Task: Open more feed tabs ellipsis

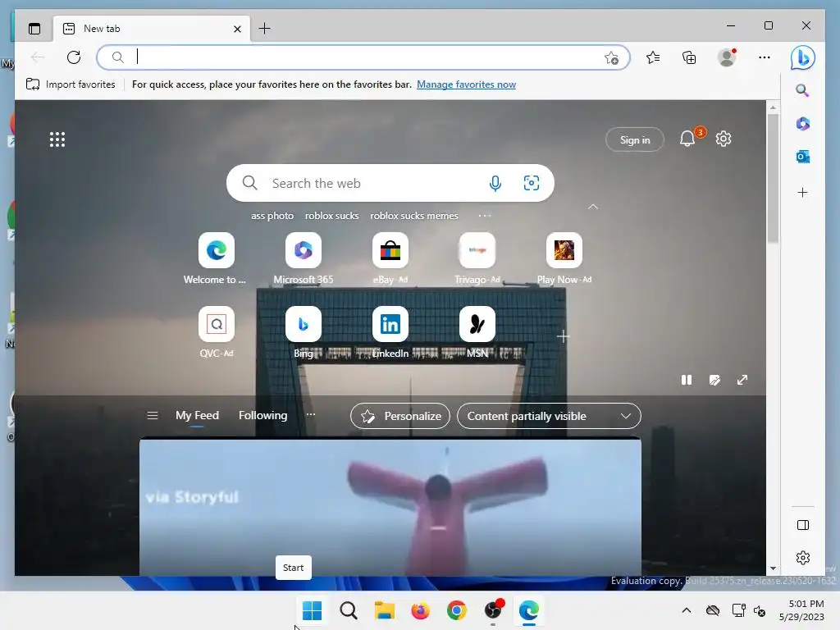Action: click(311, 414)
